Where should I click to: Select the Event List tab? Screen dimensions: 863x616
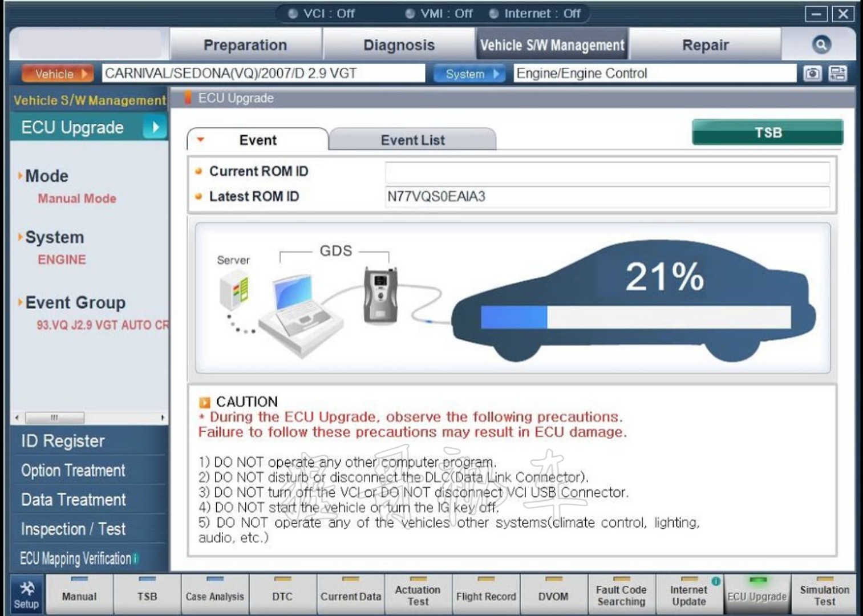pos(412,140)
